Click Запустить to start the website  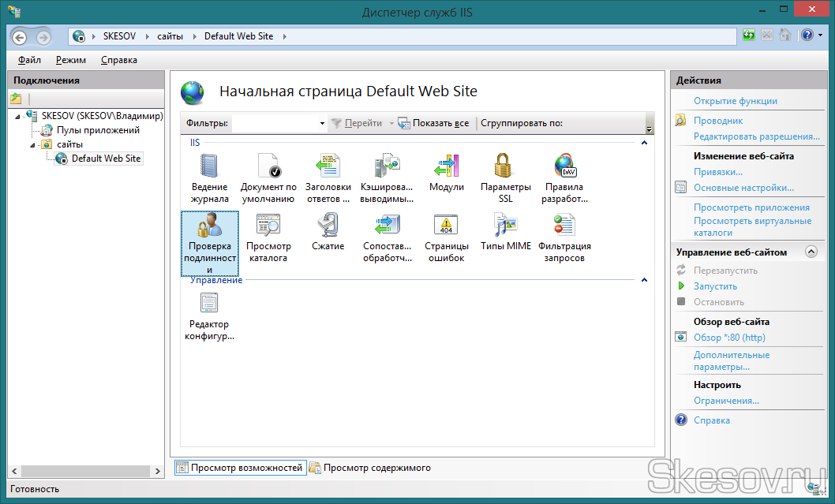click(715, 286)
